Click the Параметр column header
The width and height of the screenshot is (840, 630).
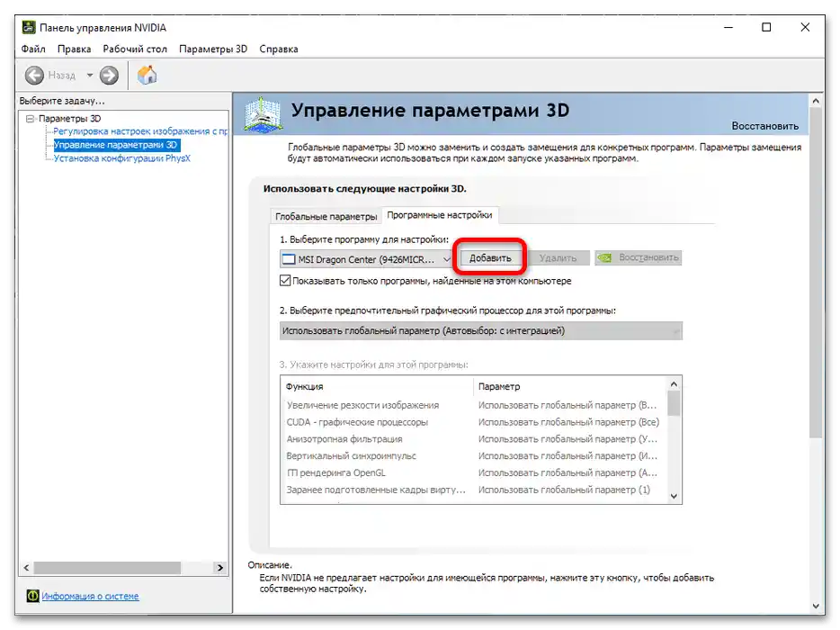point(569,386)
